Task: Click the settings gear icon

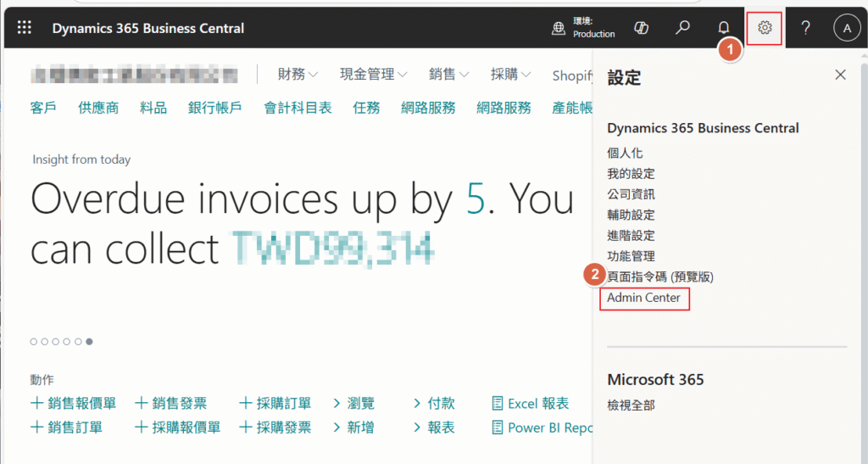Action: (x=765, y=28)
